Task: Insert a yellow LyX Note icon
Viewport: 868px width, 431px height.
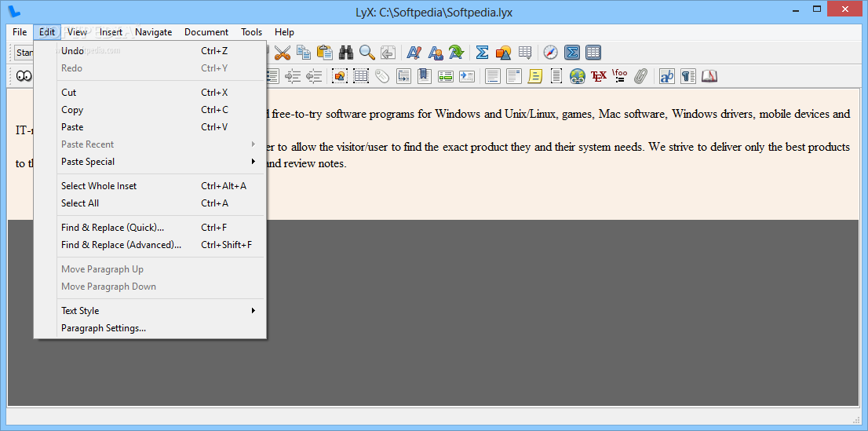Action: tap(534, 76)
